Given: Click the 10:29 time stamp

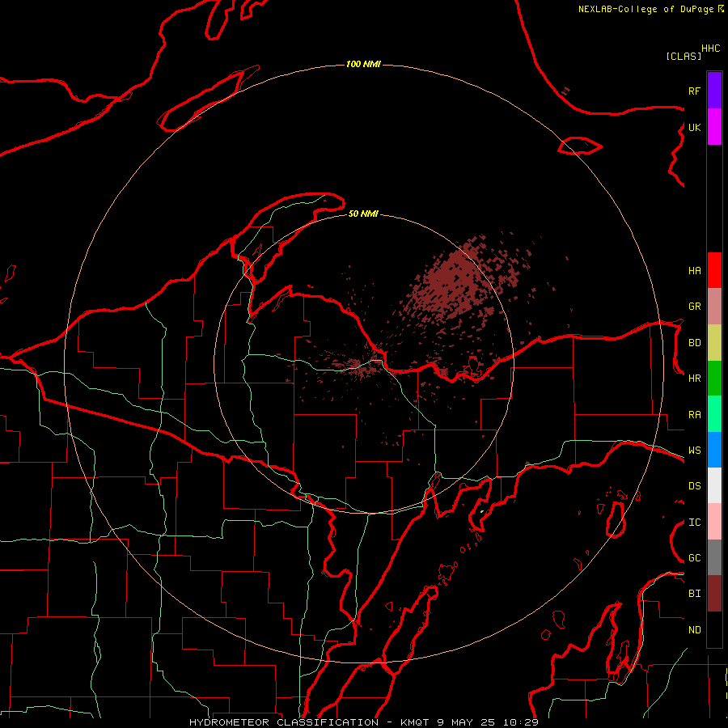Looking at the screenshot, I should (520, 722).
